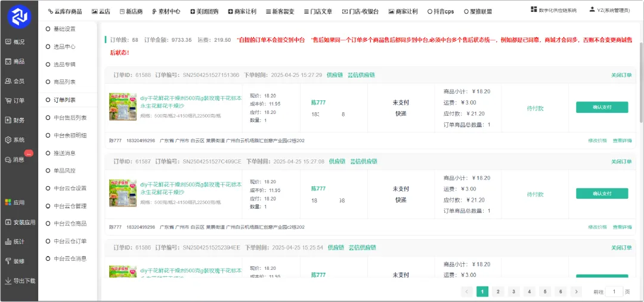Select 中台售后列表 submenu item
The image size is (644, 302).
point(70,118)
